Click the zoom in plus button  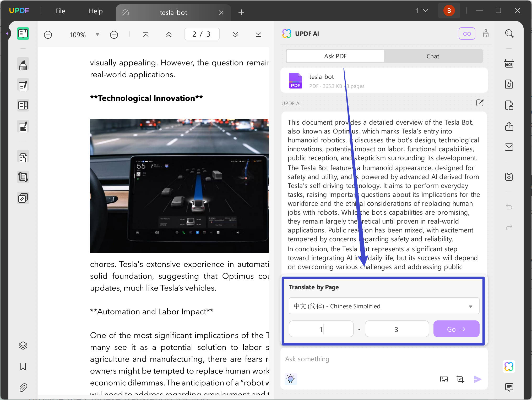point(114,35)
